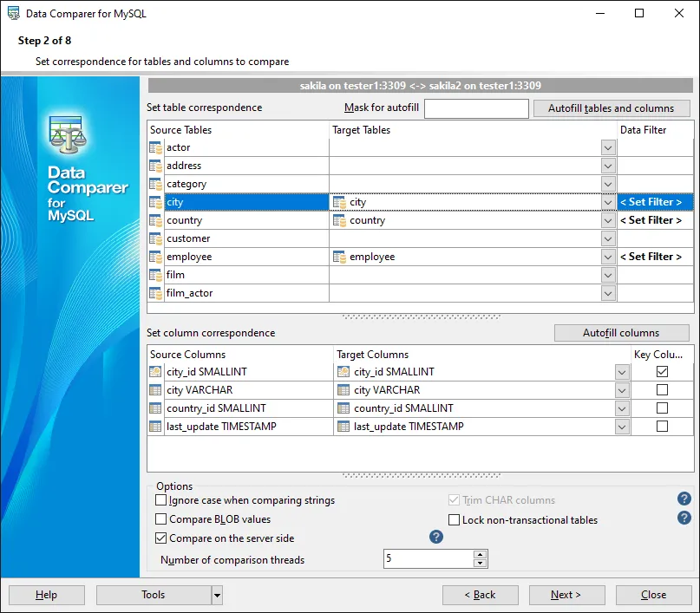The width and height of the screenshot is (700, 613).
Task: Click the comparison threads value field
Action: point(429,559)
